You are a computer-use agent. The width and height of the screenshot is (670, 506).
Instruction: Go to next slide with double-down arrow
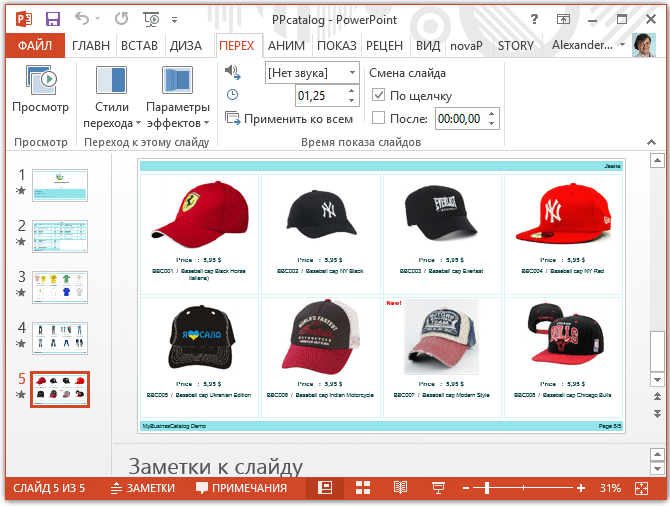(x=657, y=413)
